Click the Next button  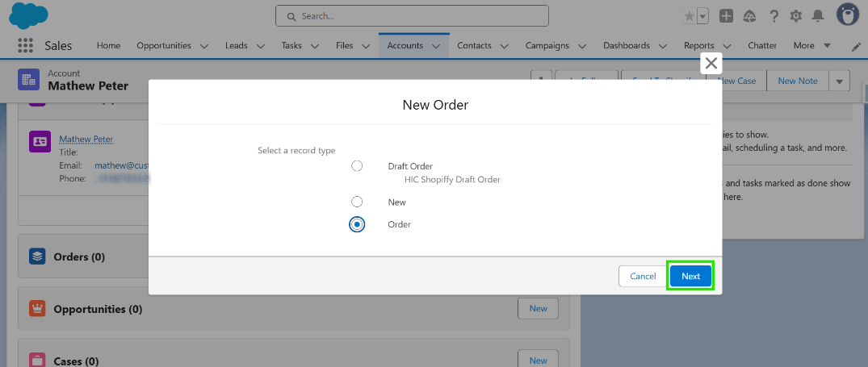[690, 276]
